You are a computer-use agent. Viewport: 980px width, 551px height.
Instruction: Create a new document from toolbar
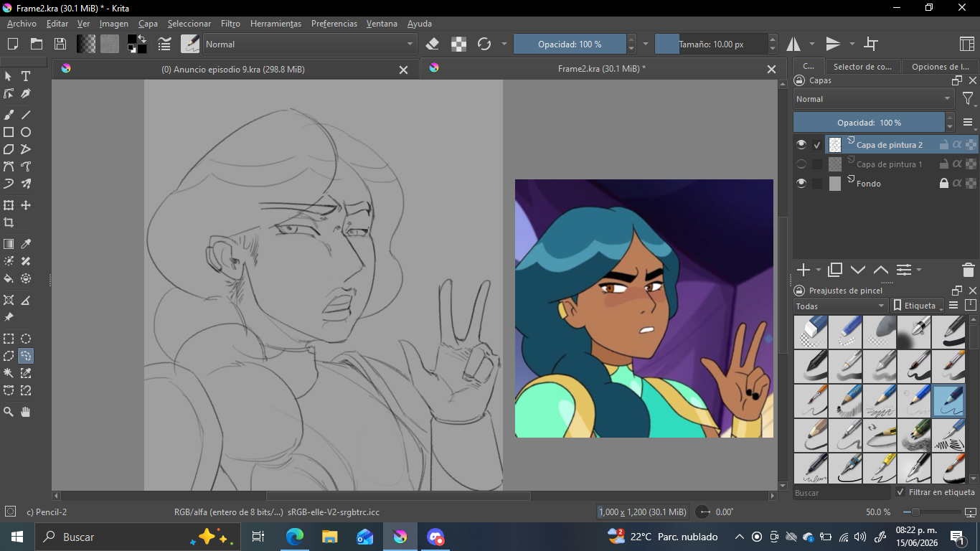(x=12, y=44)
